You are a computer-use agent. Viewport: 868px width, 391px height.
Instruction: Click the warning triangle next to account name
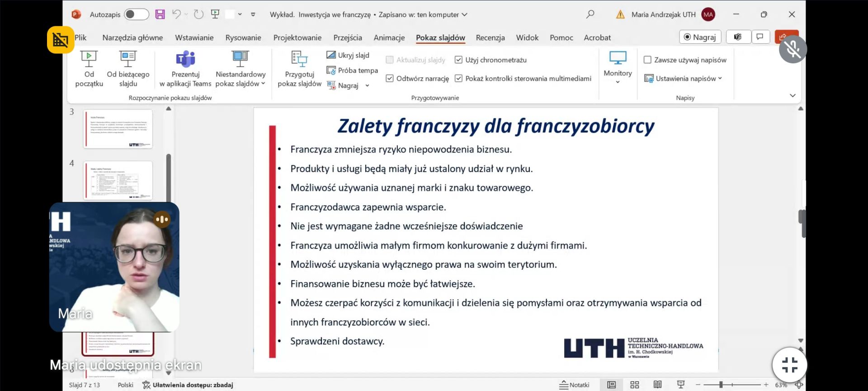[x=620, y=14]
